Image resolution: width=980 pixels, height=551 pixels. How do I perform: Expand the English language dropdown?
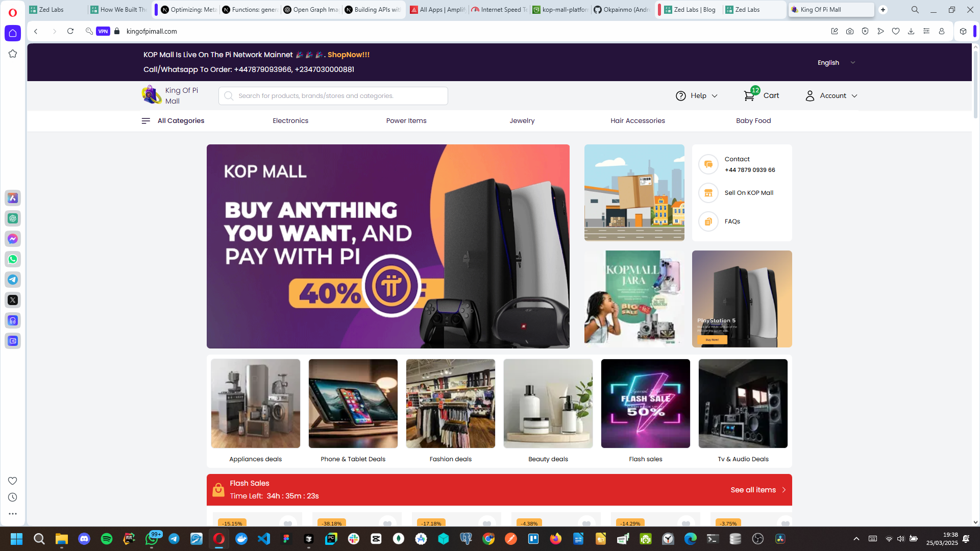tap(836, 63)
